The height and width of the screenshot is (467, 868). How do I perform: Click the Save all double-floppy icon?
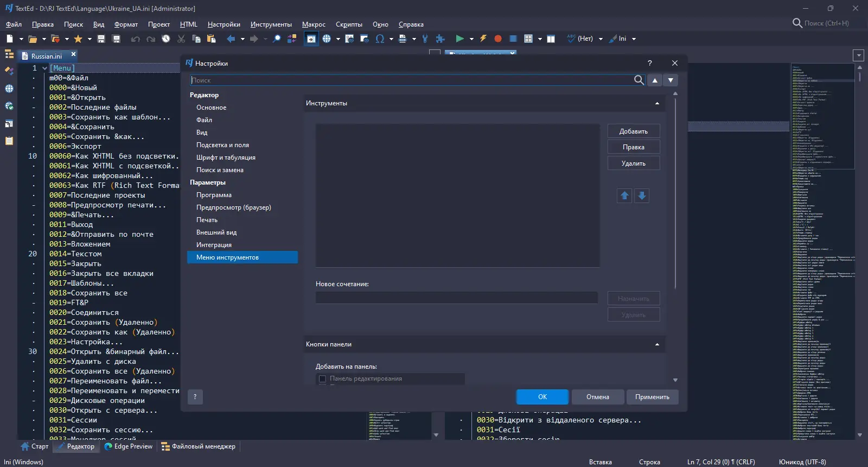(x=116, y=39)
